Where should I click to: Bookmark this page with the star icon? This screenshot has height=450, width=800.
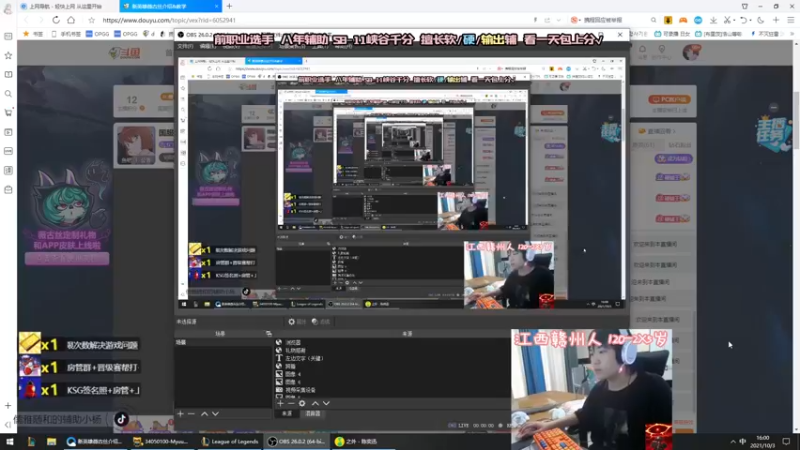(x=91, y=20)
